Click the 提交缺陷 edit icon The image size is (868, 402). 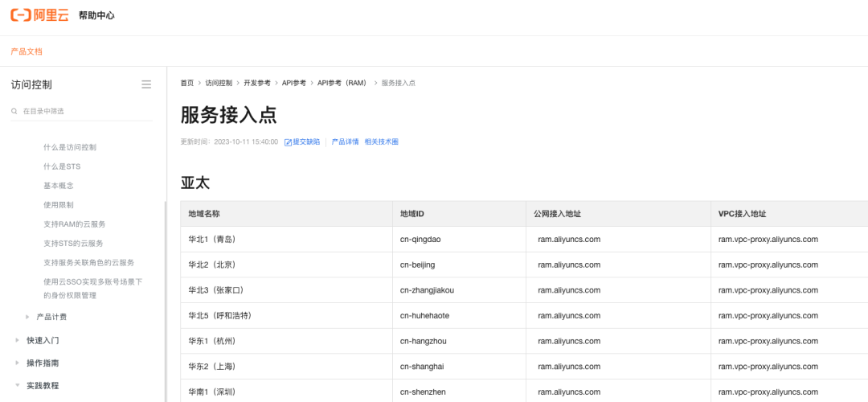[x=288, y=142]
